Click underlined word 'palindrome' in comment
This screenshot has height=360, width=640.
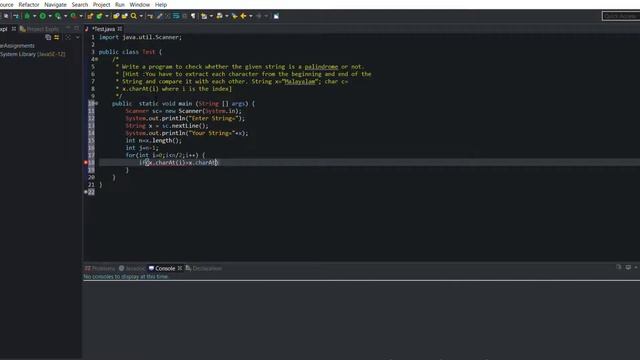tap(321, 67)
